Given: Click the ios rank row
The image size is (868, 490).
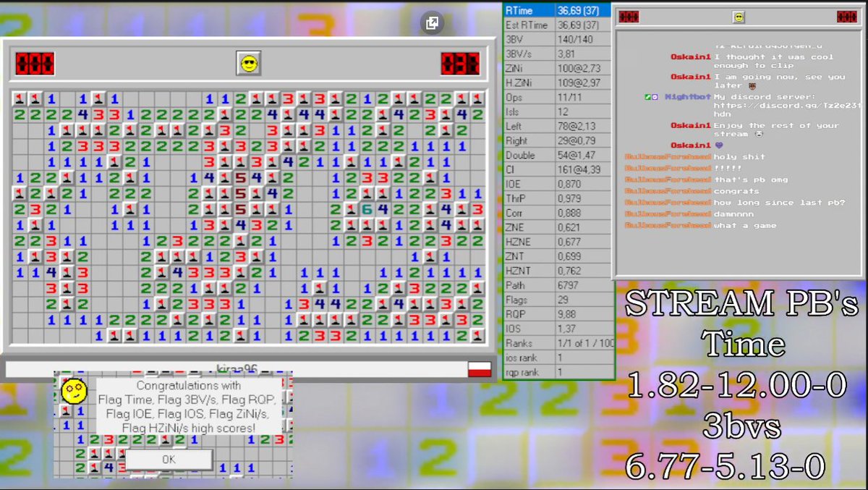Looking at the screenshot, I should [x=558, y=358].
